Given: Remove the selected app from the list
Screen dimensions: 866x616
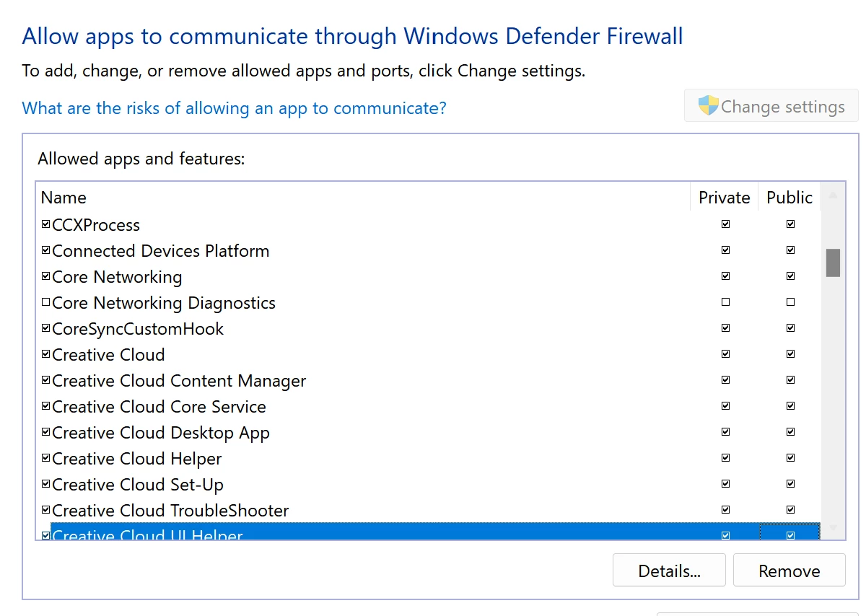Looking at the screenshot, I should [789, 571].
